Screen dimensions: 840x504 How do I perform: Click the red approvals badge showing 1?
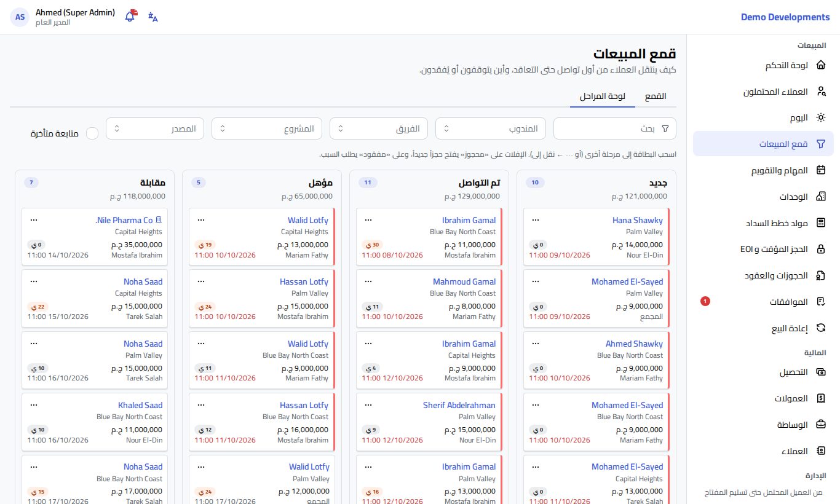coord(705,301)
